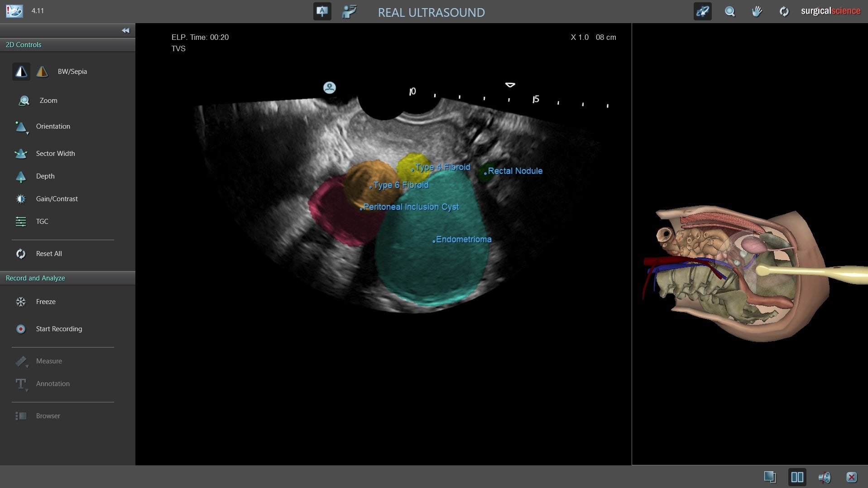Screen dimensions: 868x488
Task: Select the Sector Width control
Action: (21, 154)
